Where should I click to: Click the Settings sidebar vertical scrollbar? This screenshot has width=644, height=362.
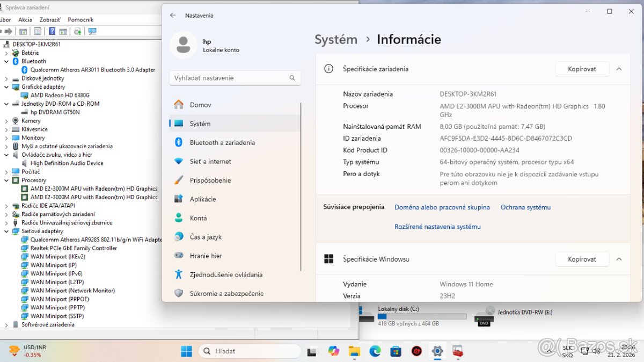tap(301, 187)
